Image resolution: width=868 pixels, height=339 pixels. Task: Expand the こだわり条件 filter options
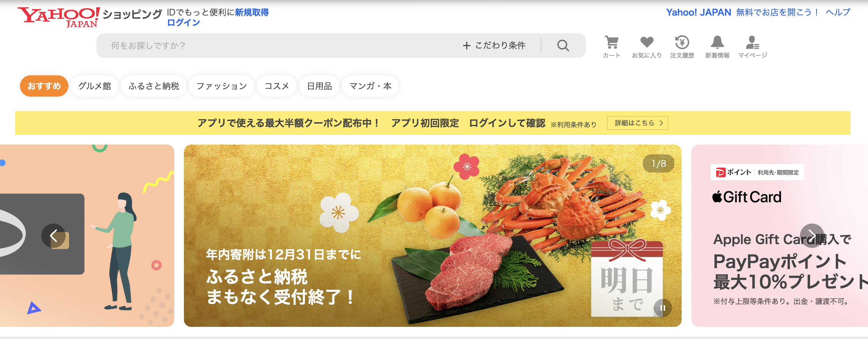(x=494, y=46)
